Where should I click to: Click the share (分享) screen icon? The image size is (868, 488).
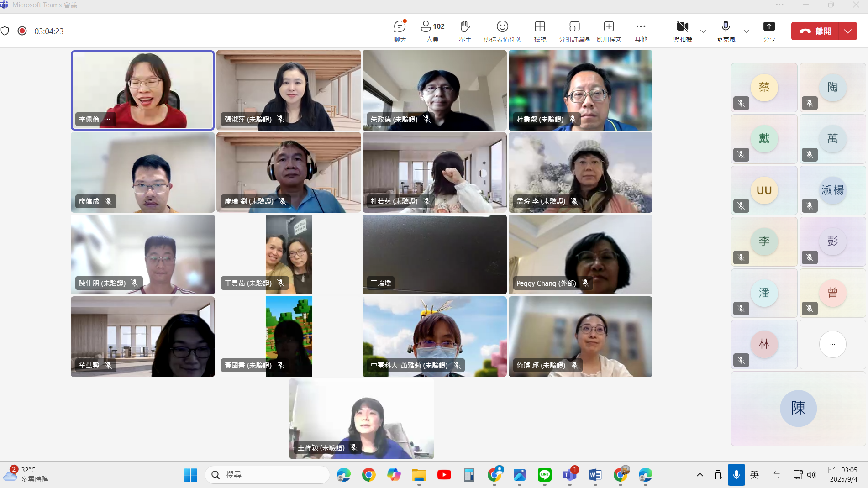769,31
